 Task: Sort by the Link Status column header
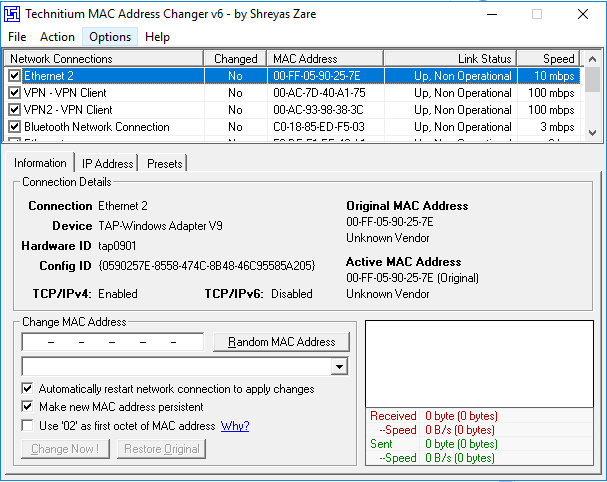tap(450, 58)
